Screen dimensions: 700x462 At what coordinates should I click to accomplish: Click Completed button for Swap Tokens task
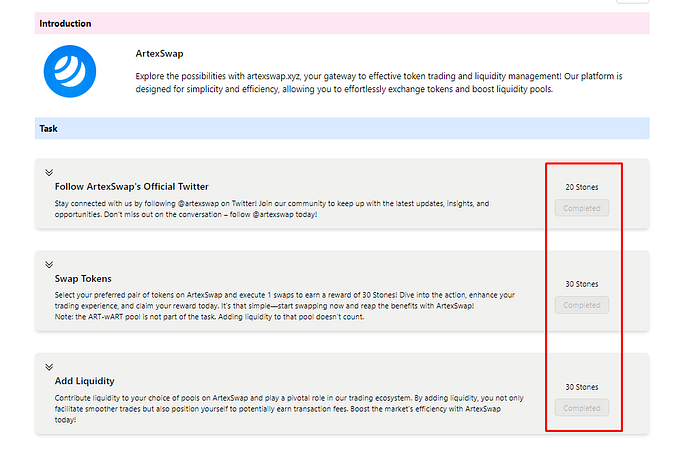(582, 305)
